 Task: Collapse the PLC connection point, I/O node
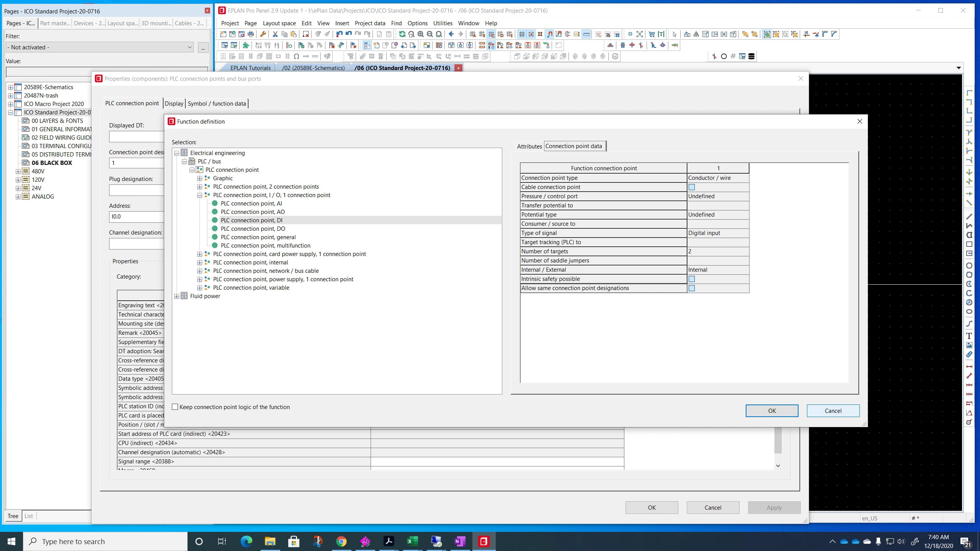200,195
